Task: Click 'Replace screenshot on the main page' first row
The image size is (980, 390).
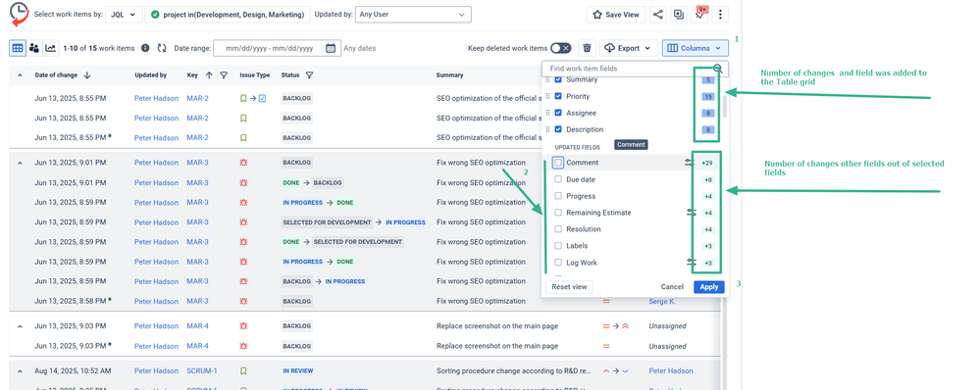Action: click(497, 325)
